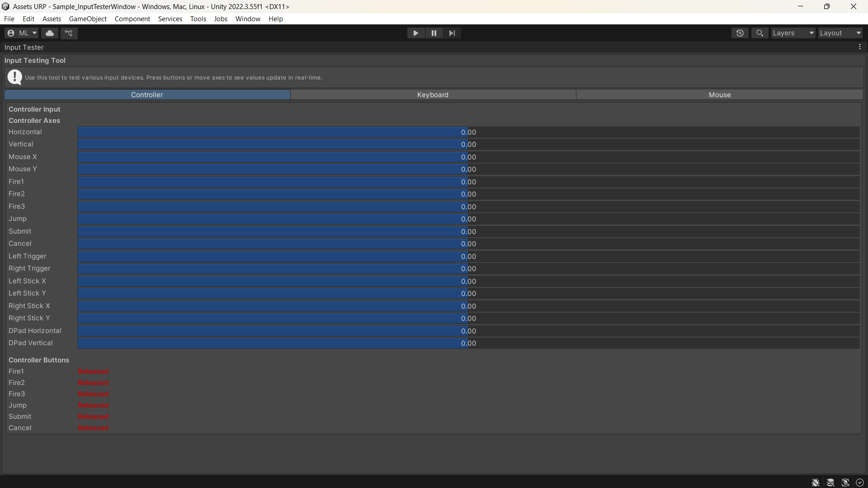This screenshot has height=488, width=868.
Task: Click the Horizontal axis progress bar
Action: [x=468, y=132]
